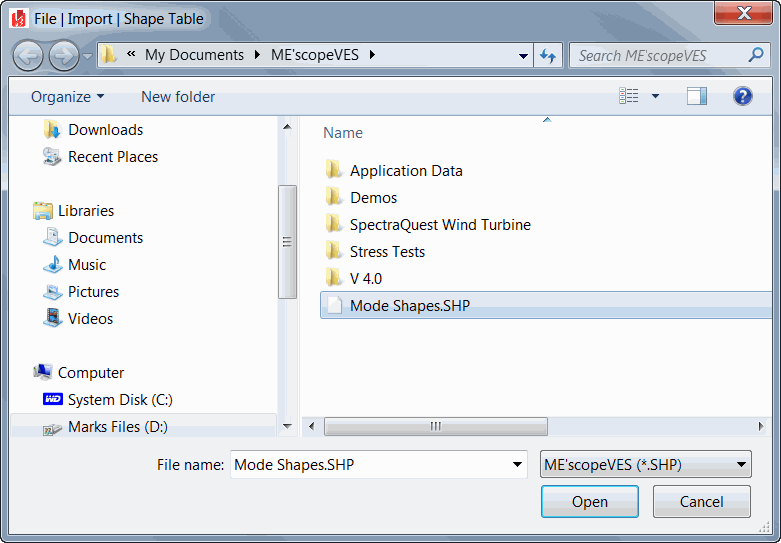This screenshot has height=543, width=781.
Task: Open the Organize menu
Action: 67,97
